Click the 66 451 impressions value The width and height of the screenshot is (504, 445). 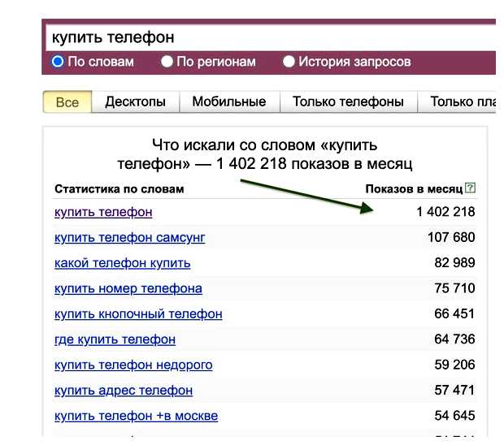tap(454, 313)
